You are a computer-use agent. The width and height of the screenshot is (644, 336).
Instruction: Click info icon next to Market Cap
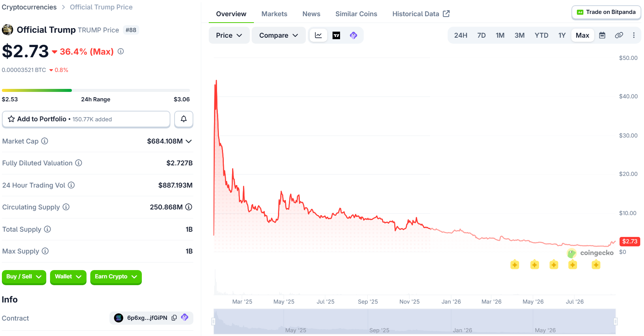coord(45,141)
